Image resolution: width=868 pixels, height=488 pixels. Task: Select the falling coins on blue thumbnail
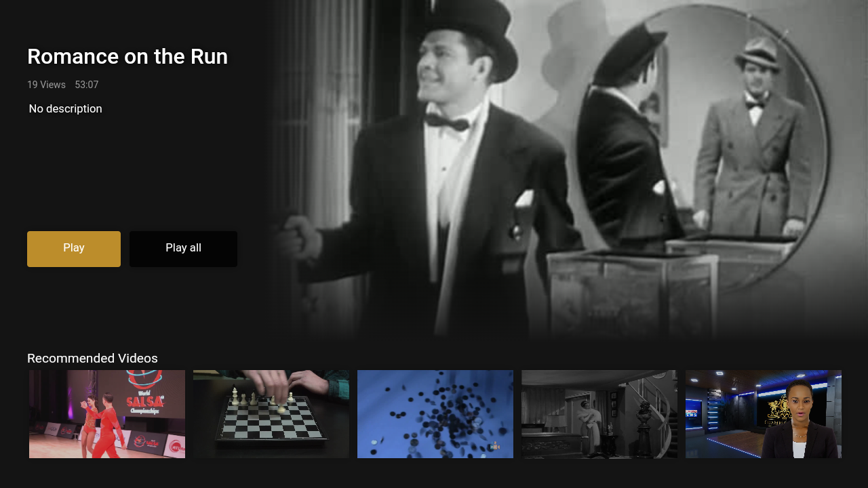tap(435, 414)
